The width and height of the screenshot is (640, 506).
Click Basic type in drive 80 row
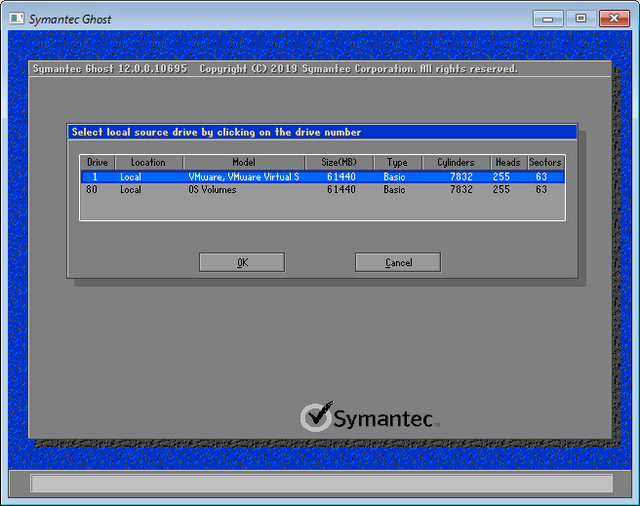tap(394, 189)
